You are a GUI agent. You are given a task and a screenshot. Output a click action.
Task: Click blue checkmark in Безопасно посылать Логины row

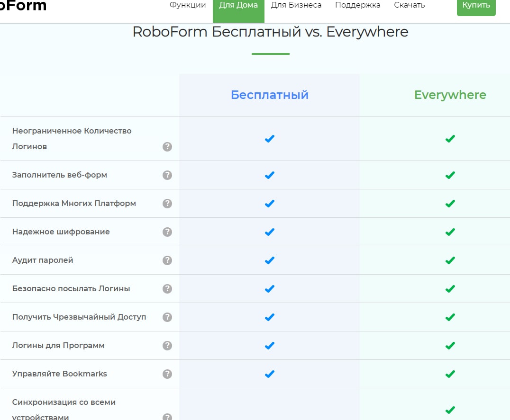pyautogui.click(x=270, y=289)
